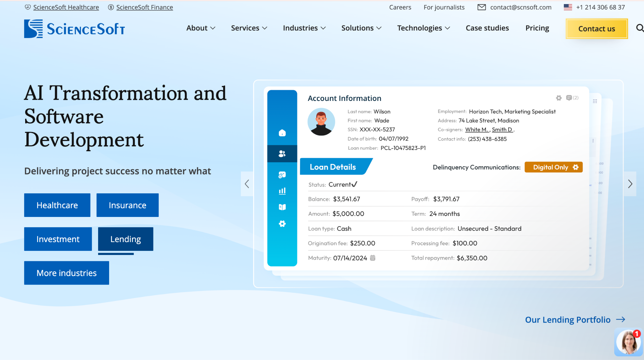Open the site search magnifier icon
644x360 pixels.
[640, 28]
